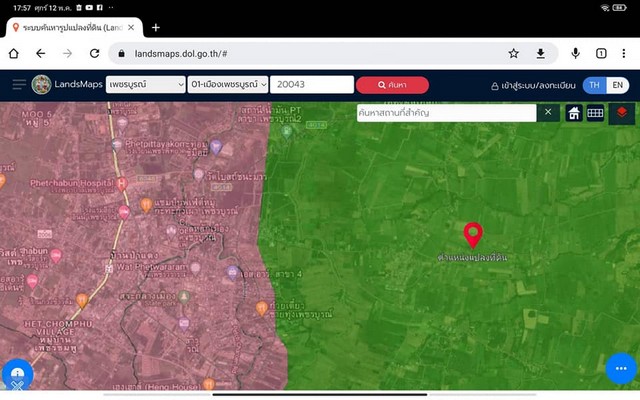640x400 pixels.
Task: Open the เข้าสู่ระบบ/ลงทะเบียน login link
Action: 533,85
